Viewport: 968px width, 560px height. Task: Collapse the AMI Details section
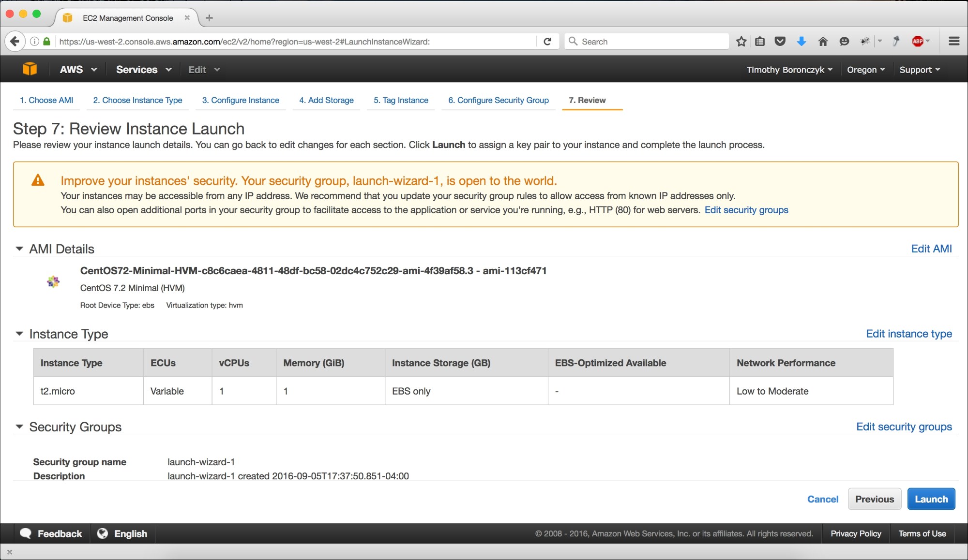[x=19, y=249]
